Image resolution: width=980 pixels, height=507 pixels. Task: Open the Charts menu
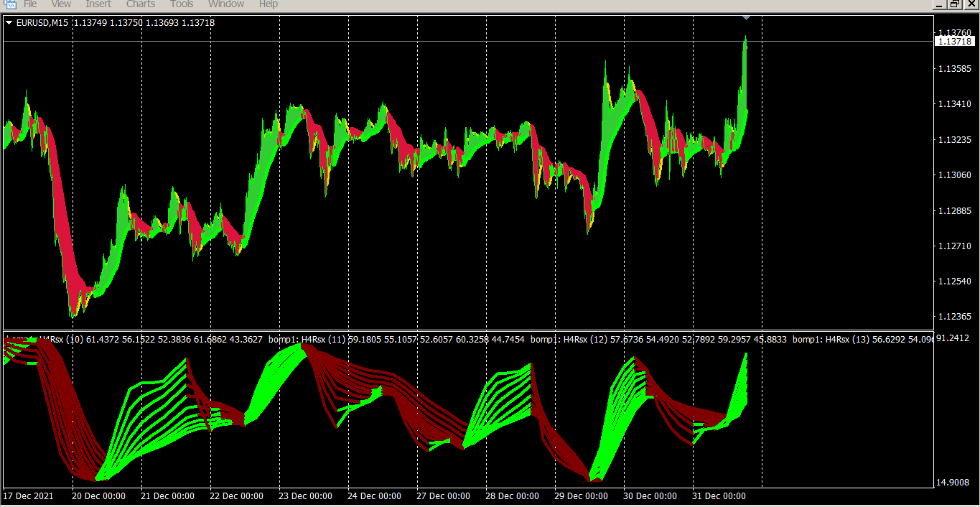[141, 4]
